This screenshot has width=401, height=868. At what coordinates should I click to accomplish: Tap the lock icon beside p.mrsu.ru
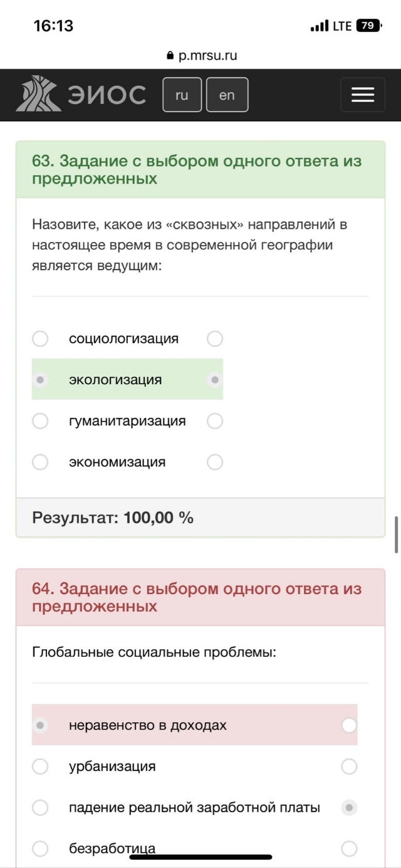click(170, 56)
